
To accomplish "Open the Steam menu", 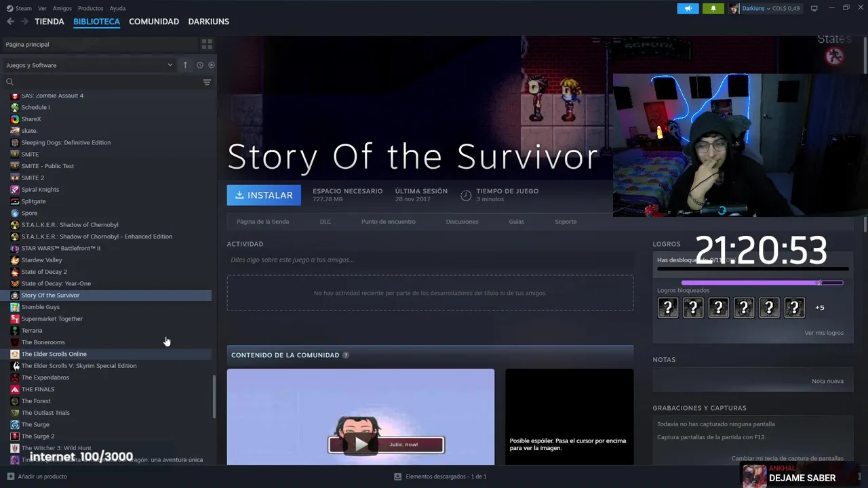I will click(x=24, y=8).
